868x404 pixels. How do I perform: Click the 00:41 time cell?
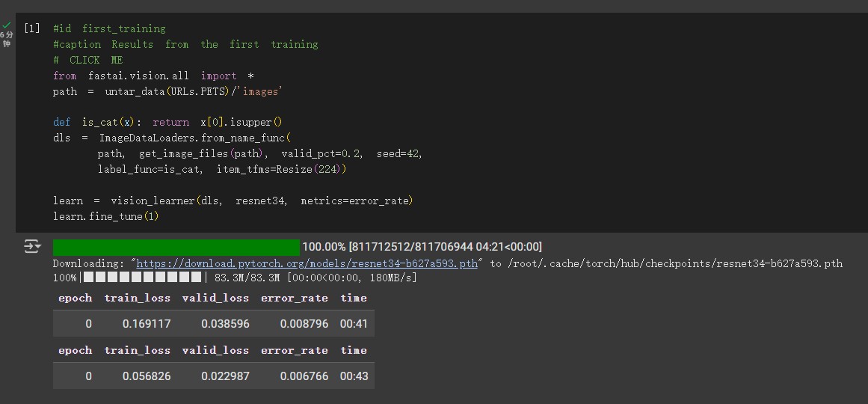[x=354, y=324]
